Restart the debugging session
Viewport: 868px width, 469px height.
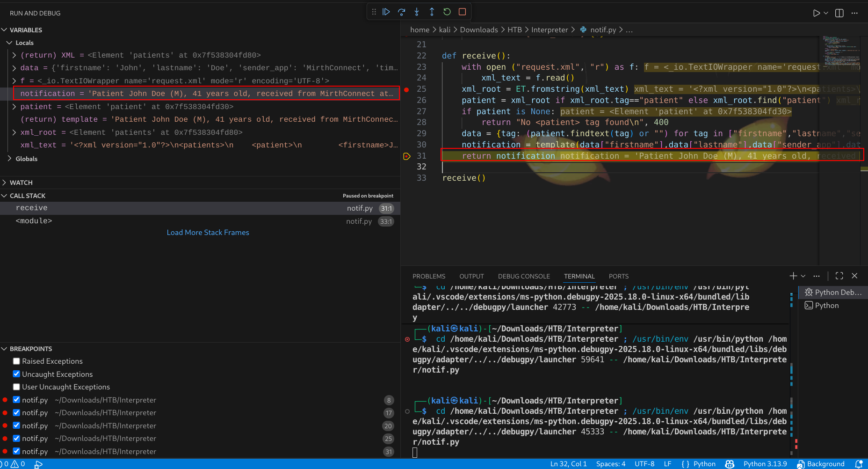pyautogui.click(x=447, y=12)
